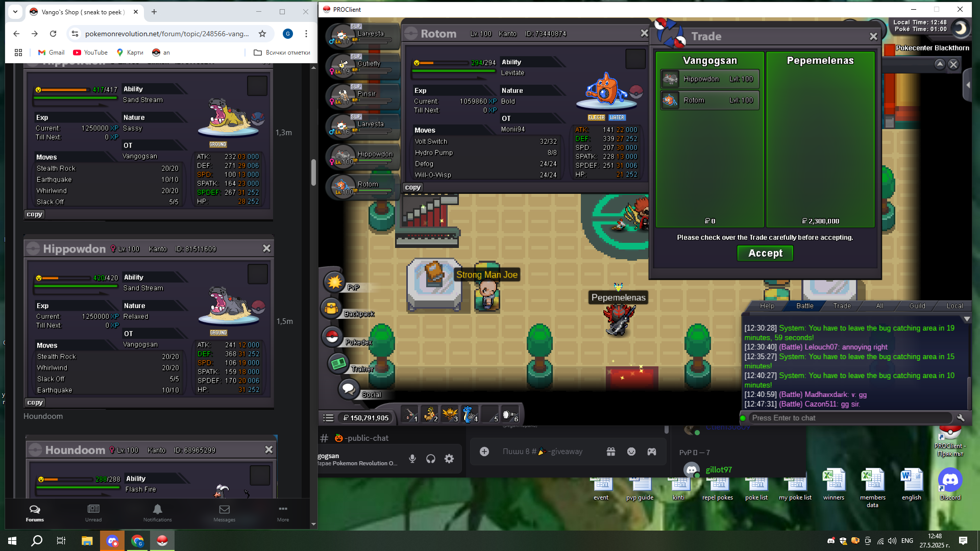The width and height of the screenshot is (980, 551).
Task: Open Discord user settings gear
Action: pos(449,459)
